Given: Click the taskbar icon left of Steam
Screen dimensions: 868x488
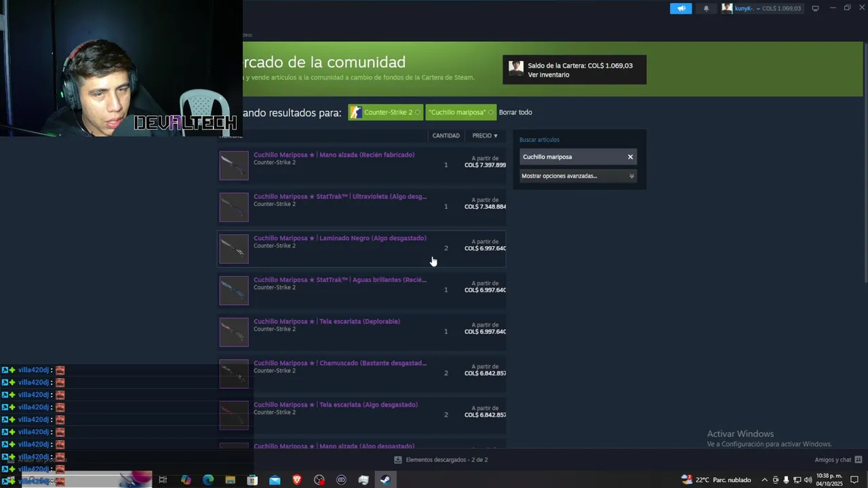Looking at the screenshot, I should pos(363,480).
